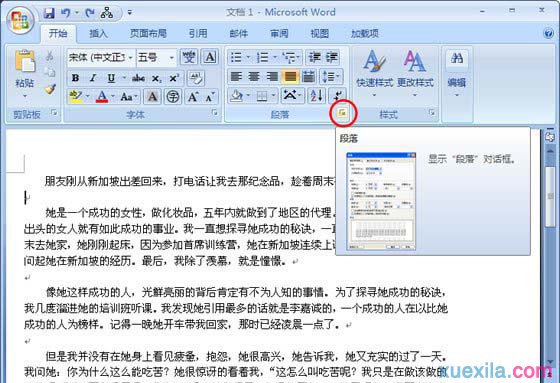
Task: Click the Office button
Action: [x=20, y=20]
